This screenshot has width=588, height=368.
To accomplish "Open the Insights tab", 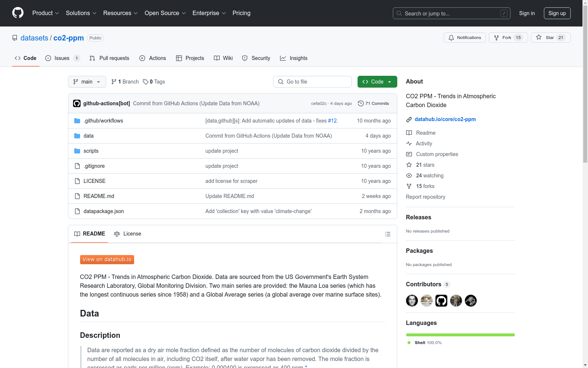I will [294, 58].
